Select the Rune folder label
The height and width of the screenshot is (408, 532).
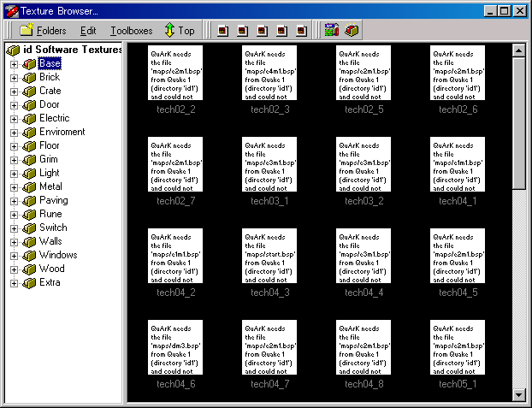(50, 214)
